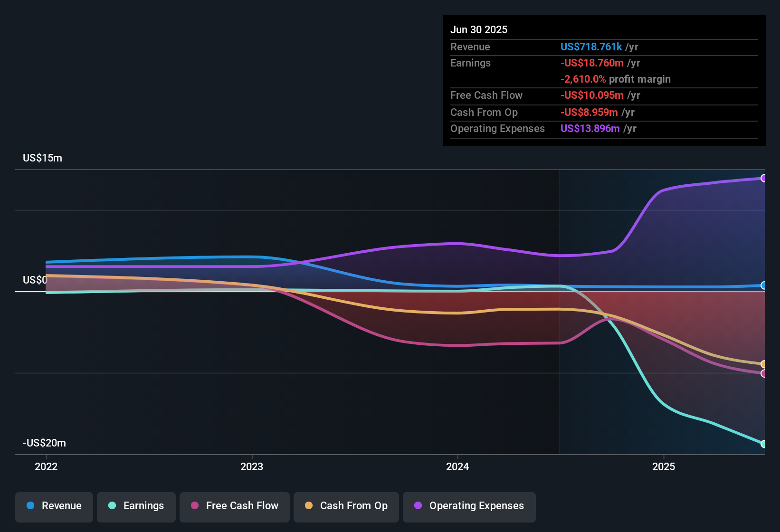Click the 2023 label on the x-axis
The width and height of the screenshot is (780, 532).
point(252,466)
